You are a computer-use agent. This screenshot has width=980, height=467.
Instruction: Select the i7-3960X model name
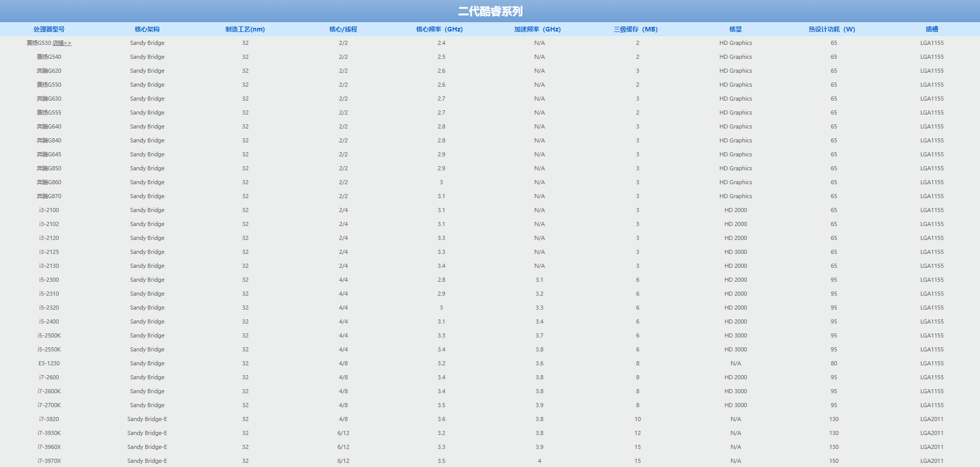49,447
